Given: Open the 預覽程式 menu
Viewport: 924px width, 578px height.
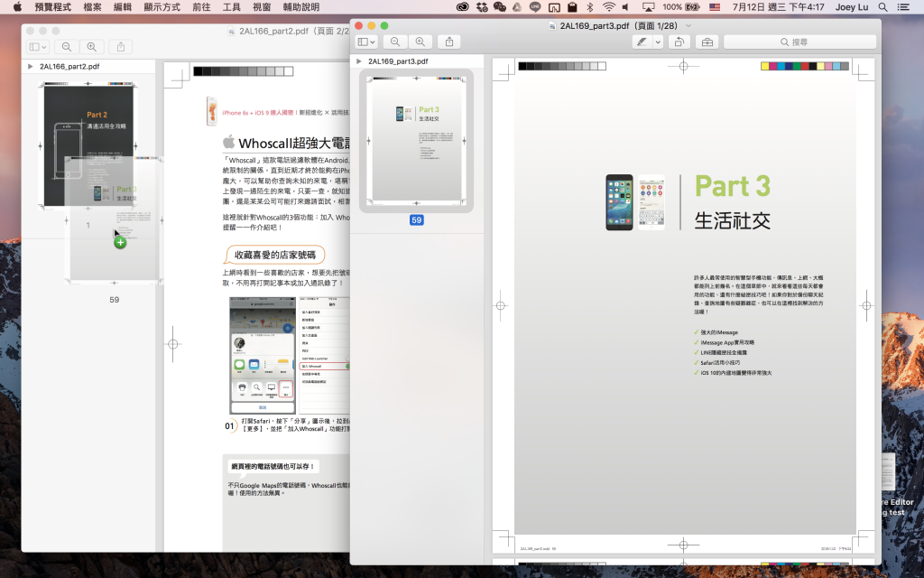Looking at the screenshot, I should pos(53,7).
